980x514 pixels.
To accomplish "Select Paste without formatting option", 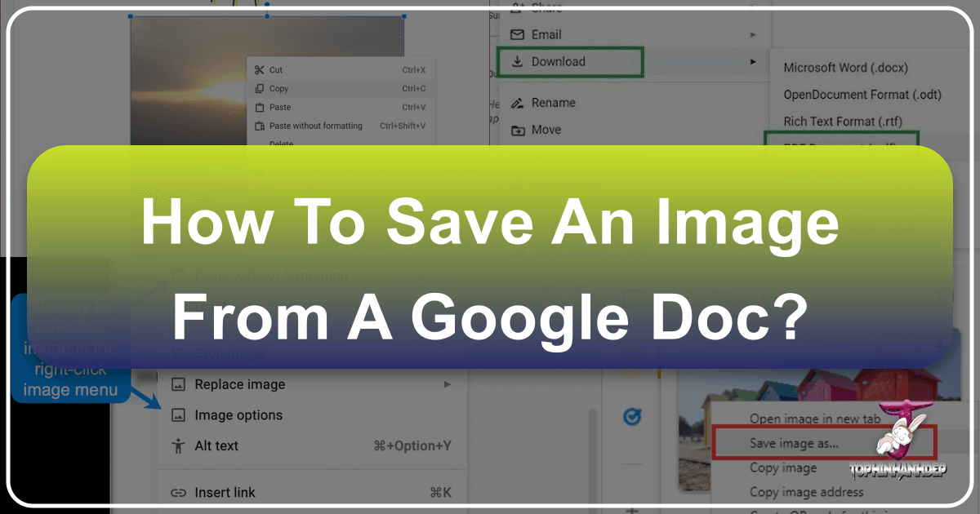I will 315,126.
